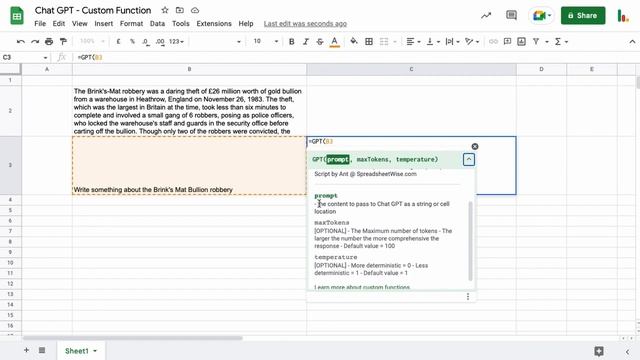This screenshot has height=360, width=640.
Task: Redo the last action
Action: pyautogui.click(x=35, y=42)
